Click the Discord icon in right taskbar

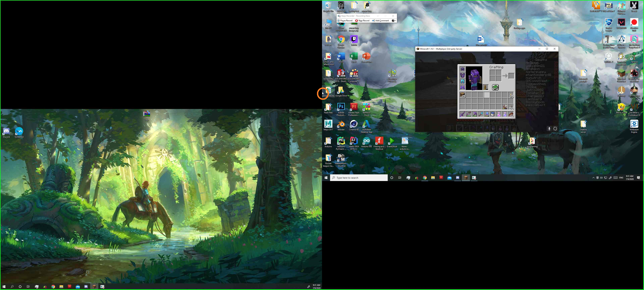pyautogui.click(x=458, y=178)
